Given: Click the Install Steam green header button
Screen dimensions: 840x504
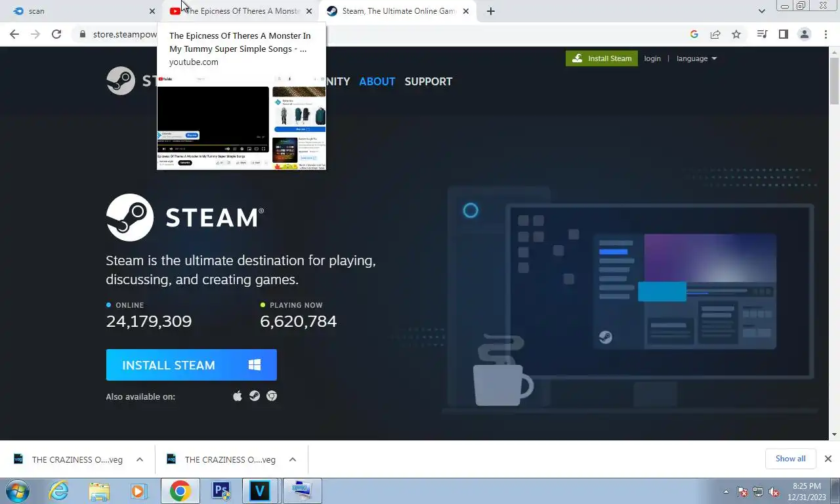Looking at the screenshot, I should pos(602,58).
